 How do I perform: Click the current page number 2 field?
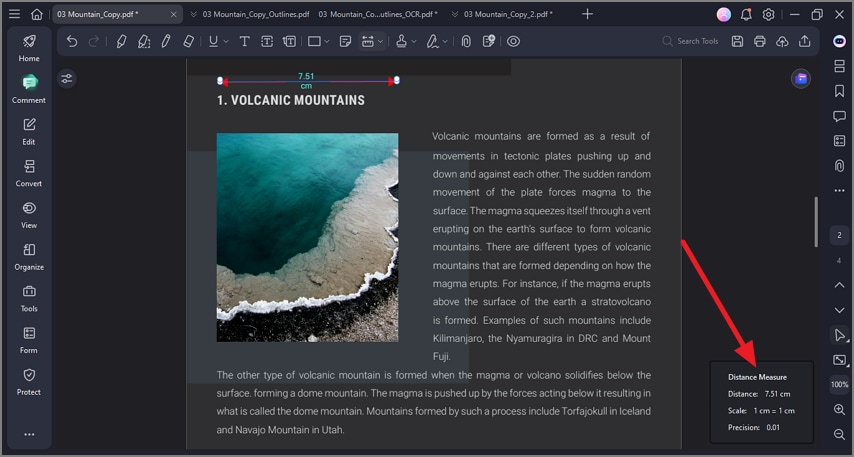(839, 235)
